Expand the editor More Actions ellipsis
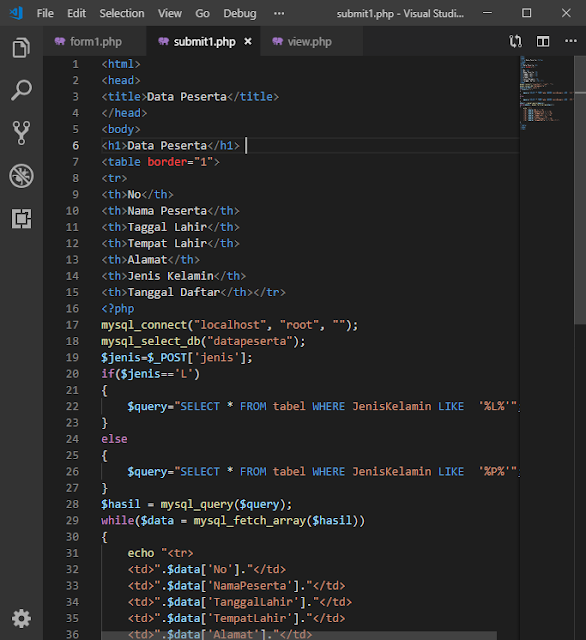Image resolution: width=586 pixels, height=640 pixels. tap(570, 41)
